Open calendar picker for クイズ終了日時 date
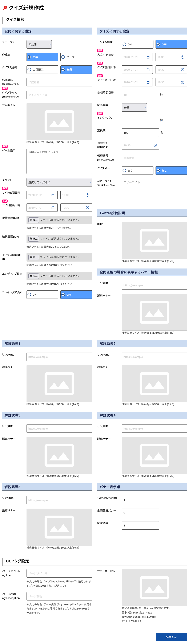Screen dimensions: 193x644 (148, 82)
